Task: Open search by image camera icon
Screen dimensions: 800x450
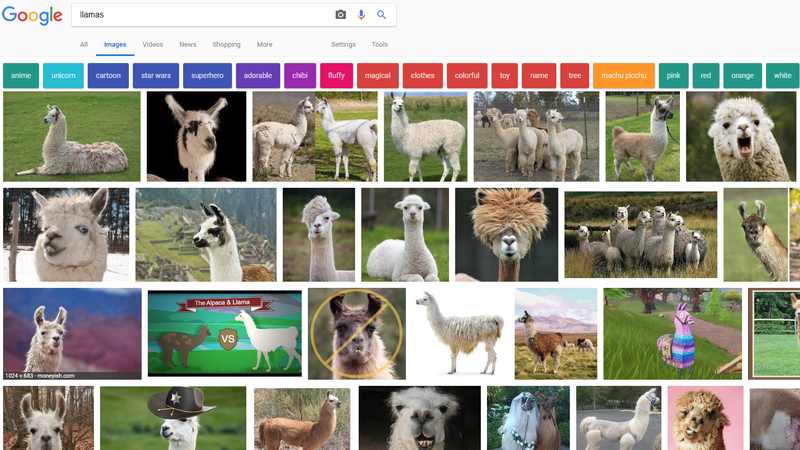Action: (340, 15)
